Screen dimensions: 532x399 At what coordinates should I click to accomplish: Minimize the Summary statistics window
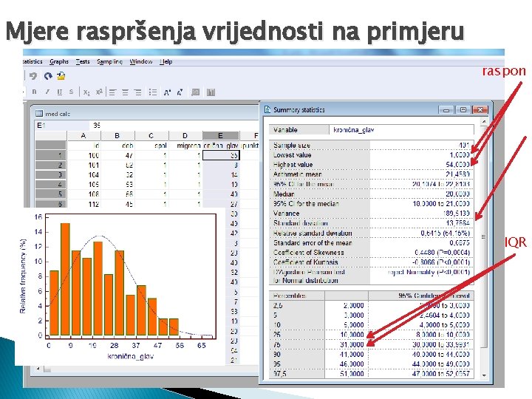[x=446, y=110]
